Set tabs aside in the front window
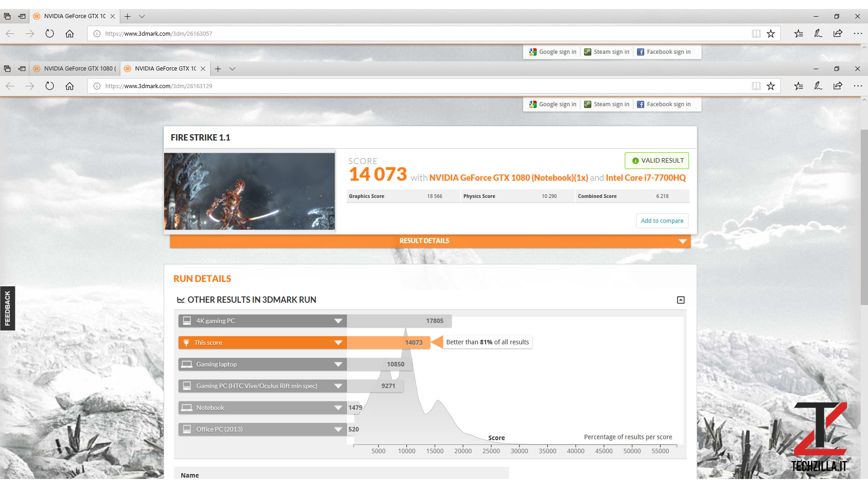The width and height of the screenshot is (868, 488). 22,69
